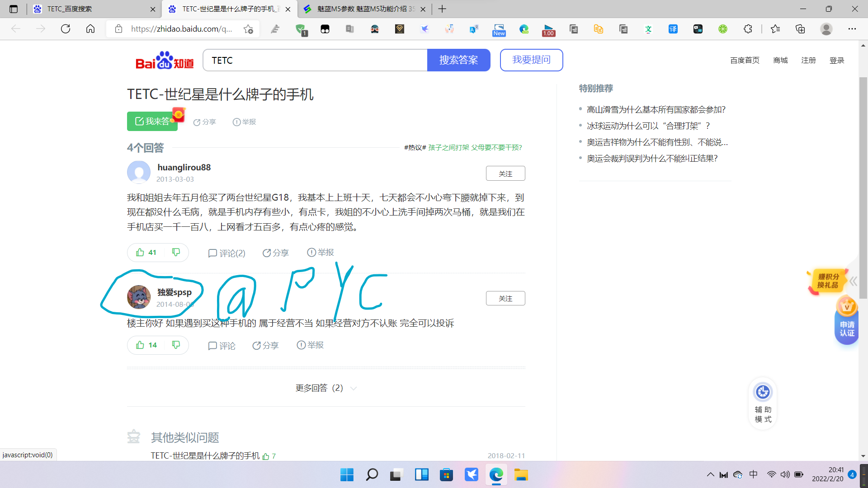Open 奥运吉祥物为什么不能有性别 link

[657, 142]
